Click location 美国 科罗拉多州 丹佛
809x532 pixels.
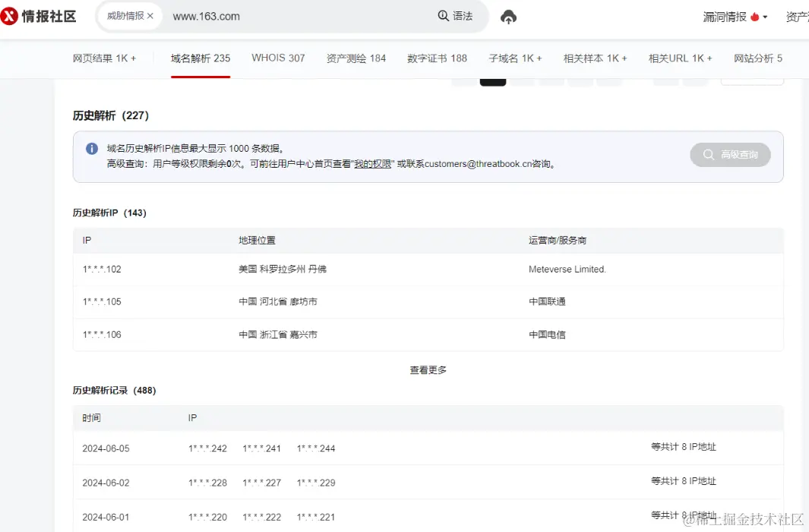coord(283,269)
